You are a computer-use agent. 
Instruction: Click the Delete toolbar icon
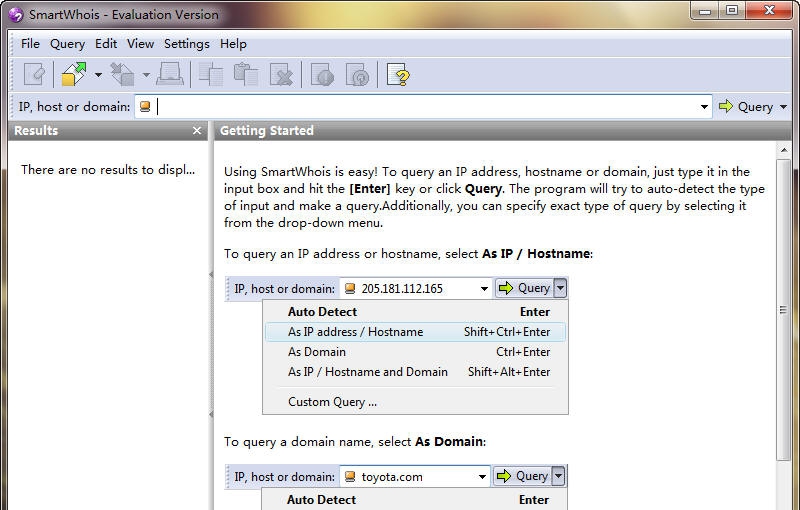(x=281, y=75)
